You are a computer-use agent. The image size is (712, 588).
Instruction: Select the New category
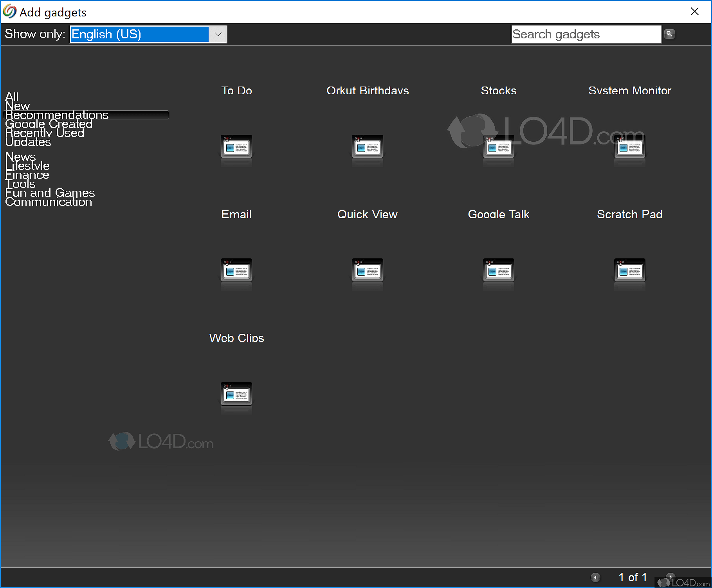pyautogui.click(x=17, y=106)
